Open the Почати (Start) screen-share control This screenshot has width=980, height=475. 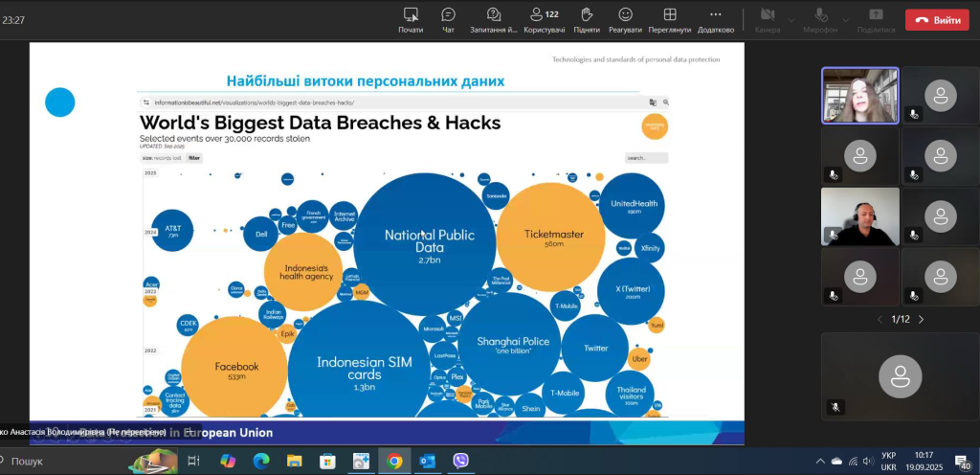411,20
